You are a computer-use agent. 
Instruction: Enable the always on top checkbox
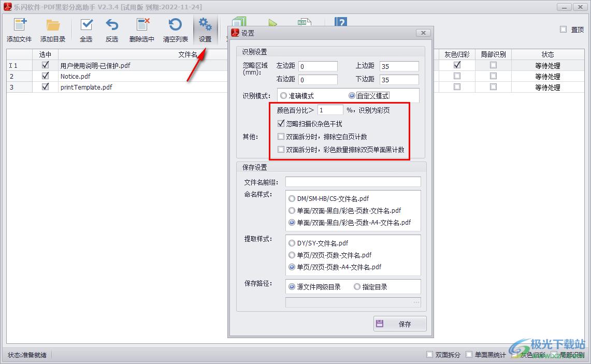click(564, 30)
